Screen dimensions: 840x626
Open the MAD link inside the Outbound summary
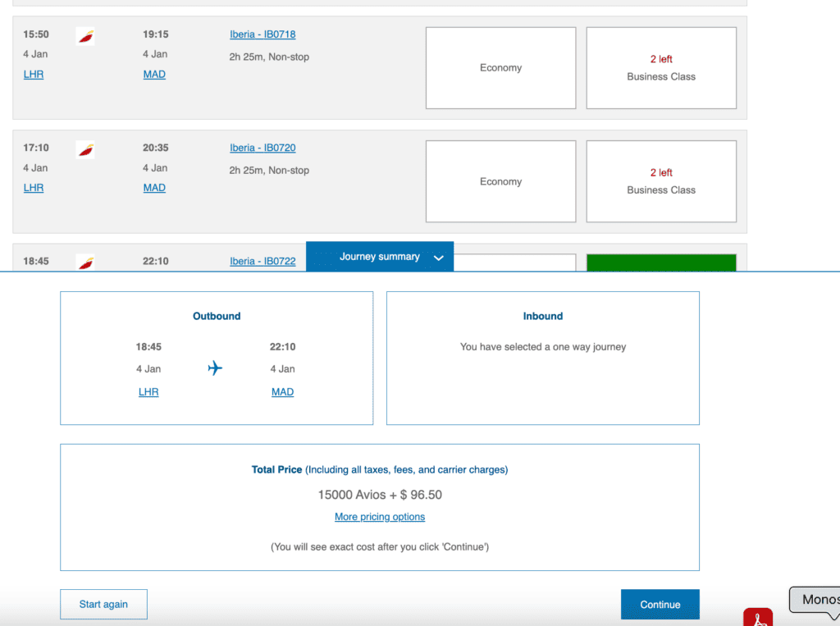pos(282,391)
